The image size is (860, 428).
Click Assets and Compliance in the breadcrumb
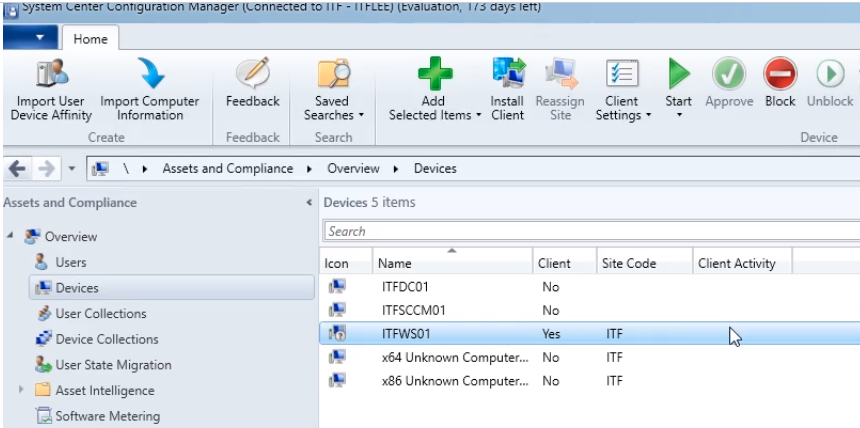coord(228,168)
